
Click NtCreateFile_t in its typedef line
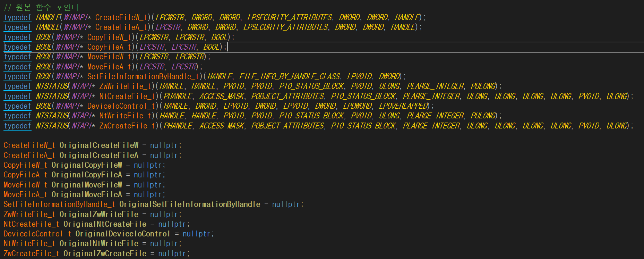127,96
